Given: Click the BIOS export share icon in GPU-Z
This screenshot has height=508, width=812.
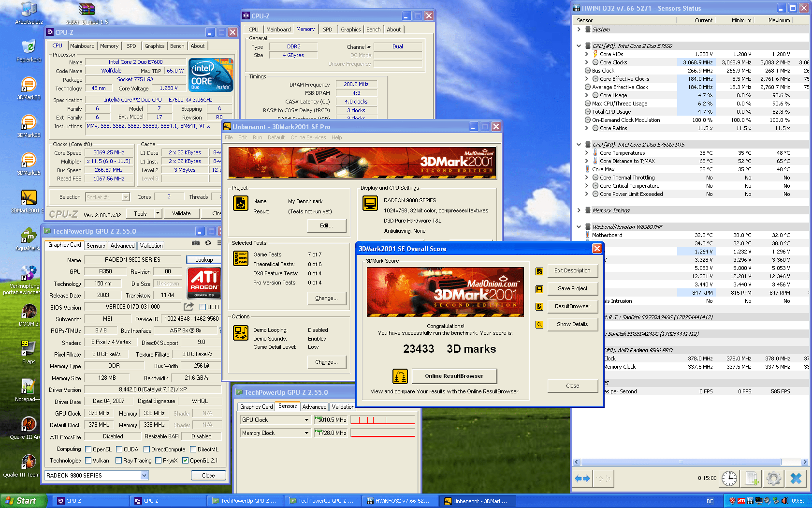Looking at the screenshot, I should tap(188, 307).
